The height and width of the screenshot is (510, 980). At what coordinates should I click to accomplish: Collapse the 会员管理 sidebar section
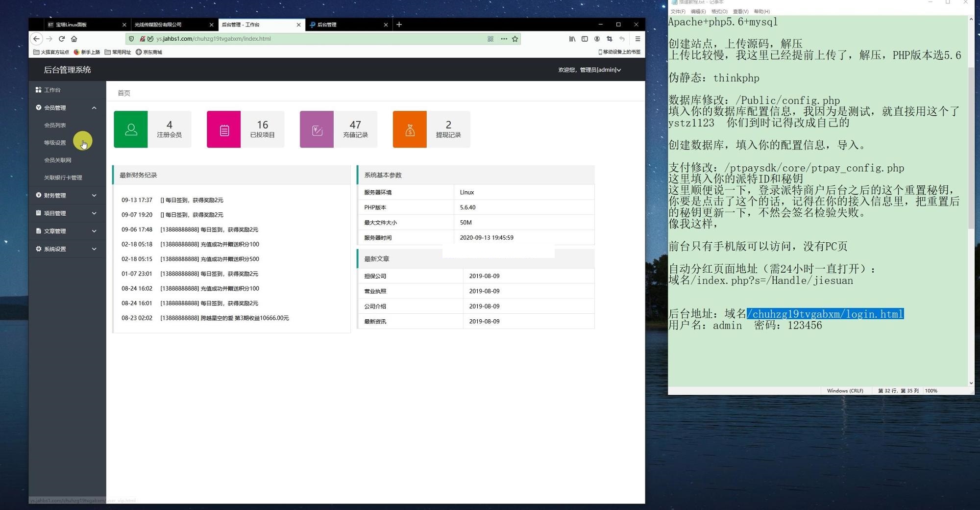click(94, 108)
